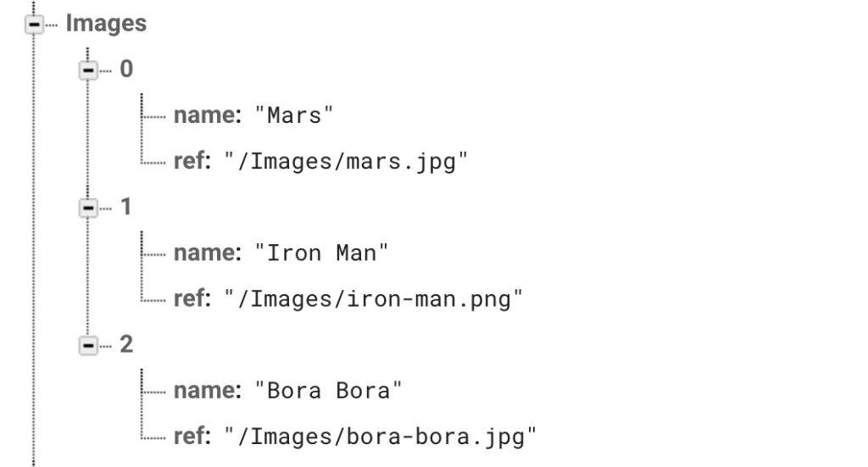Viewport: 868px width, 467px height.
Task: Click the "/Images/iron-man.png" ref value
Action: [x=374, y=299]
